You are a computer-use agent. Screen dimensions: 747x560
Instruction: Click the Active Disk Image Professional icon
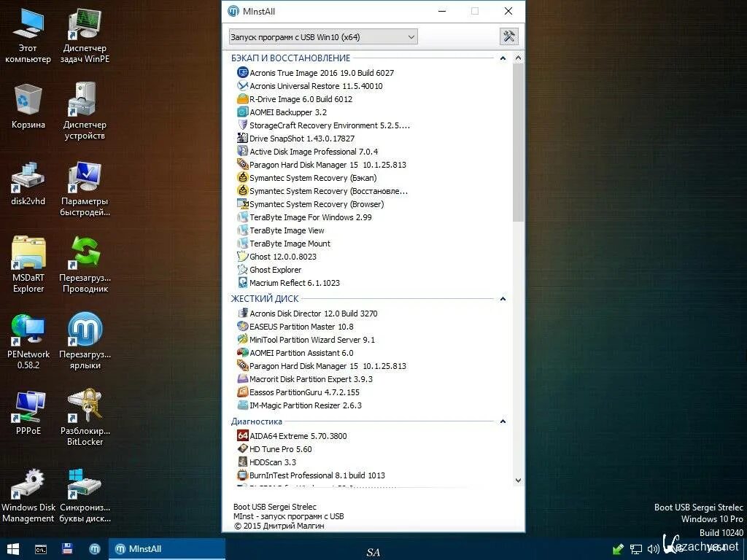[x=242, y=152]
